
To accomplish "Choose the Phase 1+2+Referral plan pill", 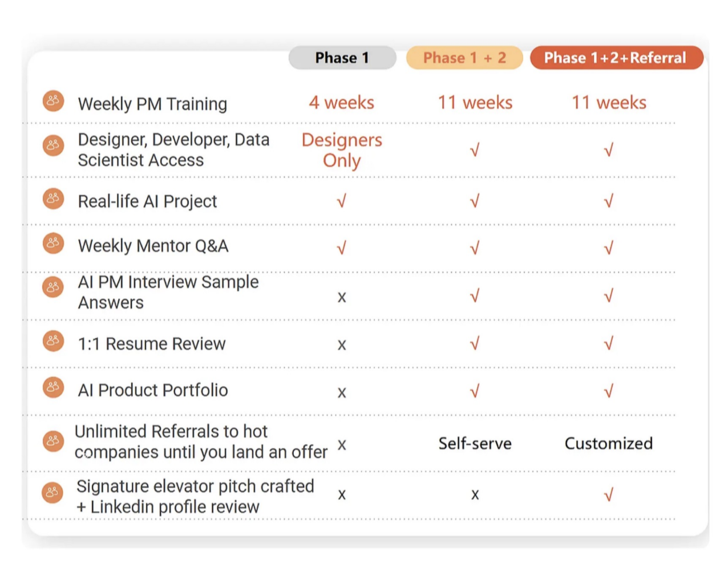I will coord(616,58).
